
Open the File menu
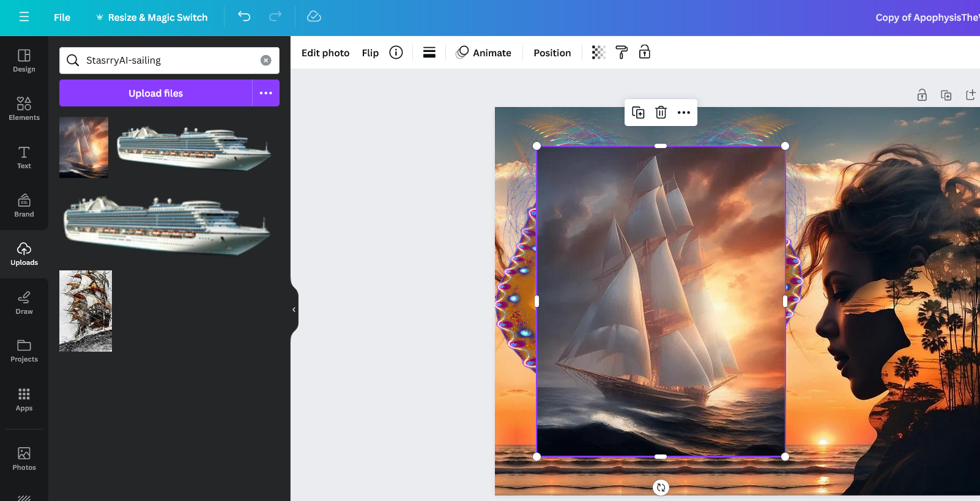pos(62,17)
